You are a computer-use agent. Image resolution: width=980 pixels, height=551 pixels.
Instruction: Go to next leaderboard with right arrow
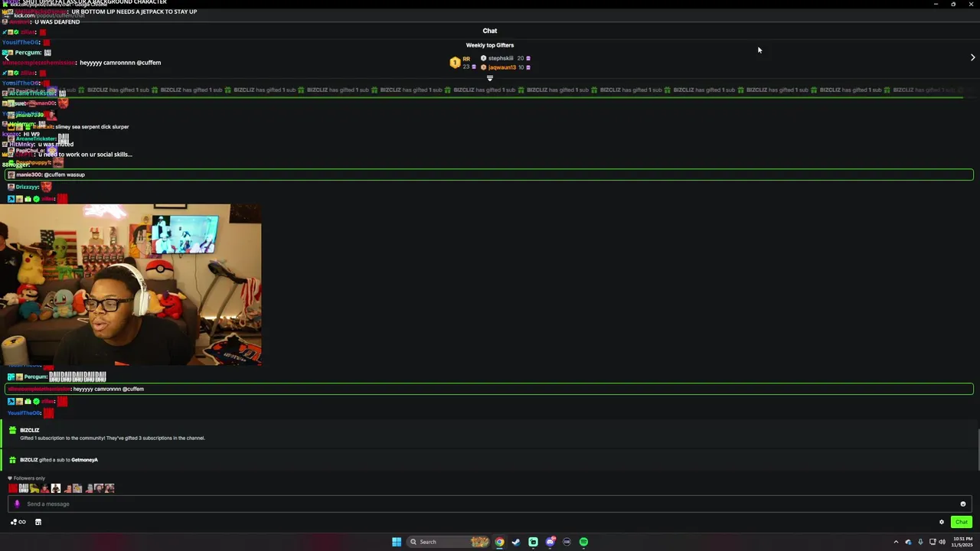pyautogui.click(x=972, y=57)
